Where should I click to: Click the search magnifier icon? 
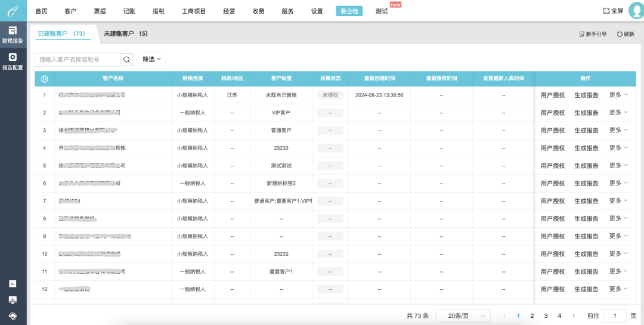pos(126,60)
